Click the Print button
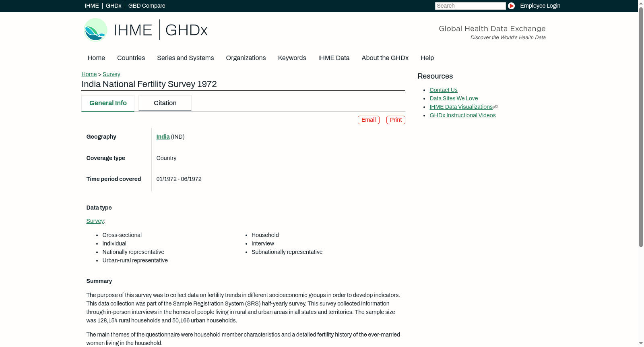 (x=396, y=120)
